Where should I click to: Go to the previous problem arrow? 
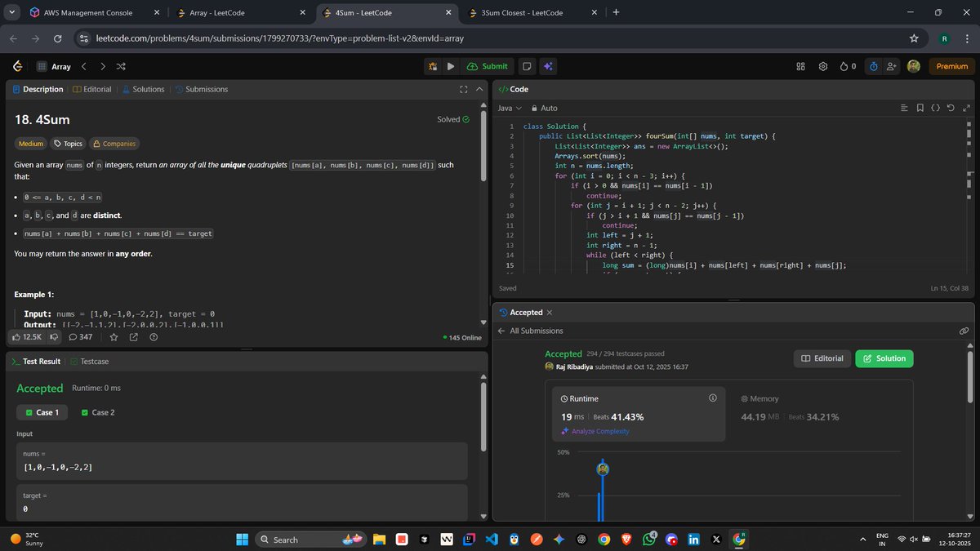[83, 66]
